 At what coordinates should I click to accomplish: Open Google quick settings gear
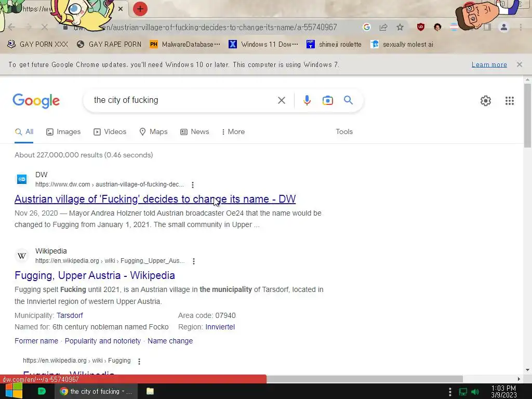(x=486, y=101)
